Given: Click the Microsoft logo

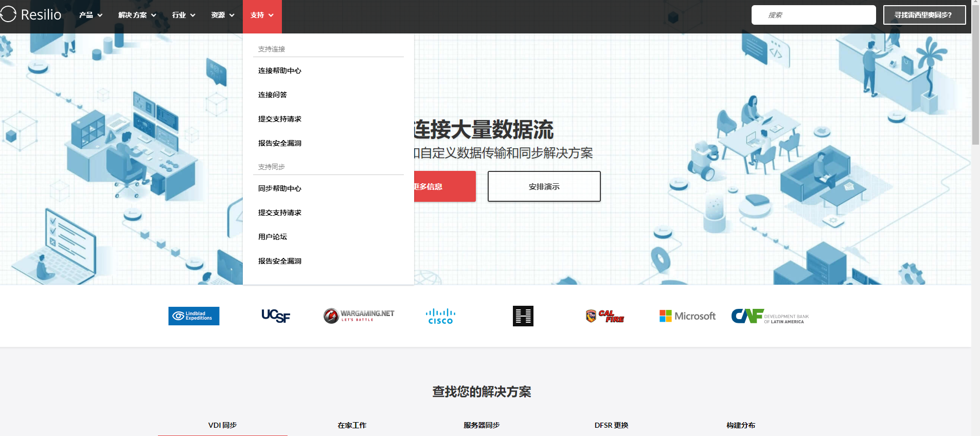Looking at the screenshot, I should point(687,316).
